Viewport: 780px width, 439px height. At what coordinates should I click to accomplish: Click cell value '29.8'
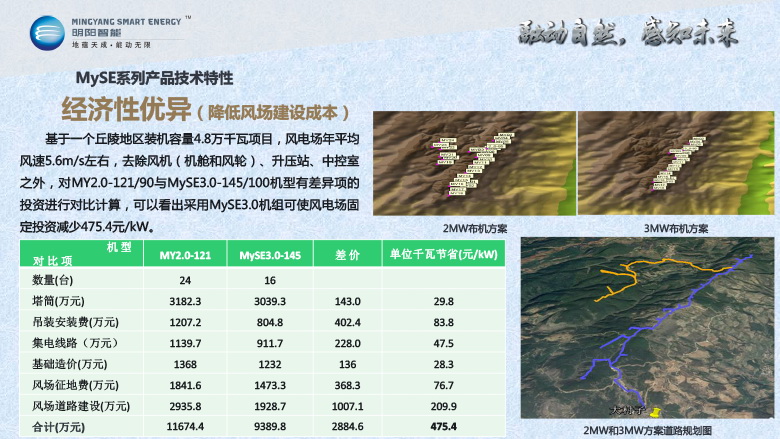pos(443,301)
